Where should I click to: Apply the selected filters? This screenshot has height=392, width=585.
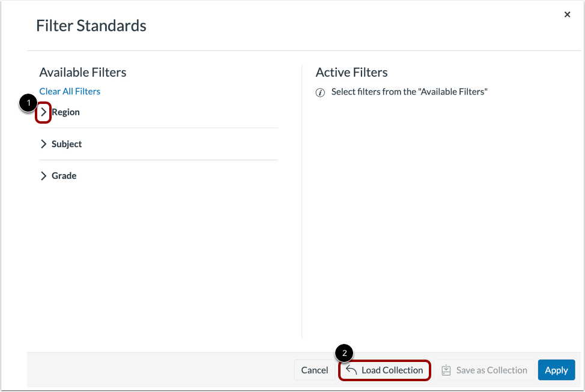point(556,370)
